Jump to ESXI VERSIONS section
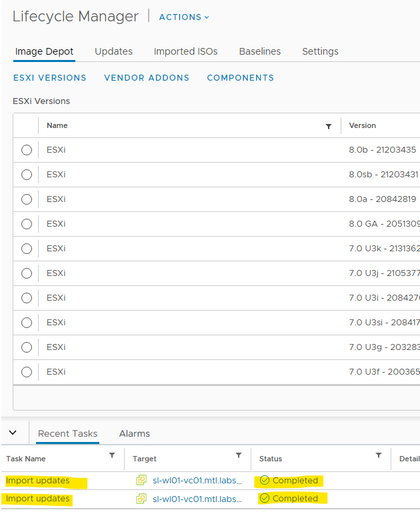The height and width of the screenshot is (516, 420). point(50,77)
